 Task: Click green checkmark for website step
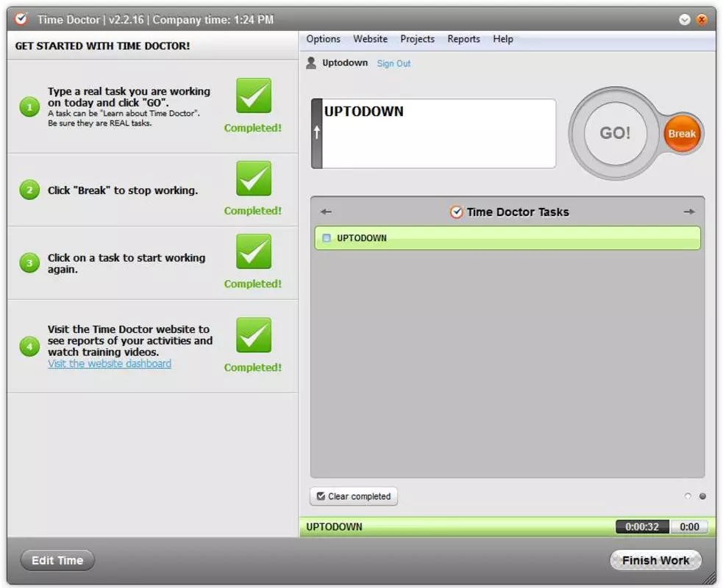(x=254, y=335)
